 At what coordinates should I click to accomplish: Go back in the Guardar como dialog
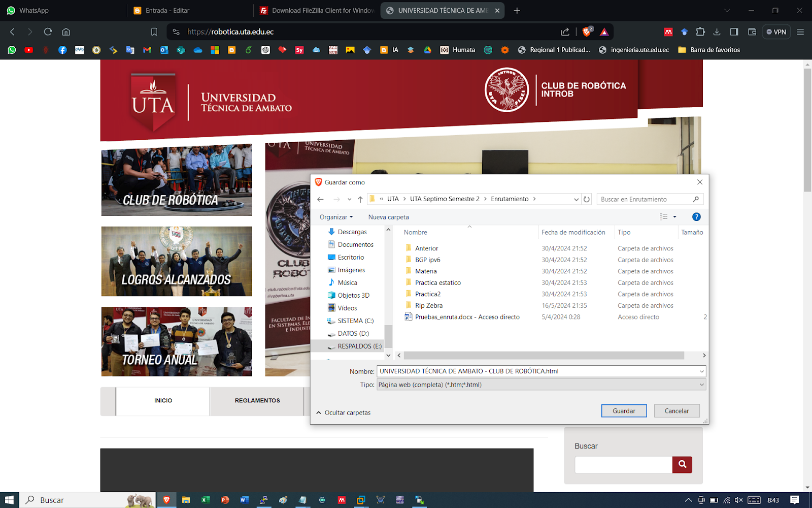point(320,199)
